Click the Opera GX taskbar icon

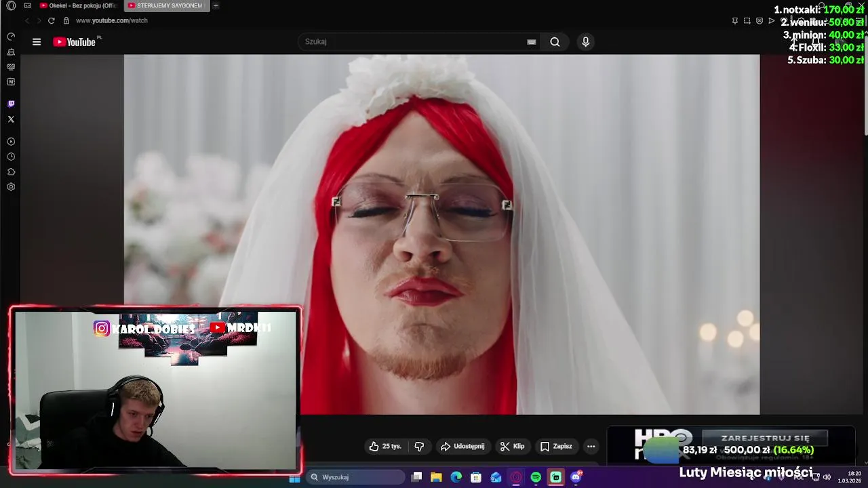[x=516, y=477]
